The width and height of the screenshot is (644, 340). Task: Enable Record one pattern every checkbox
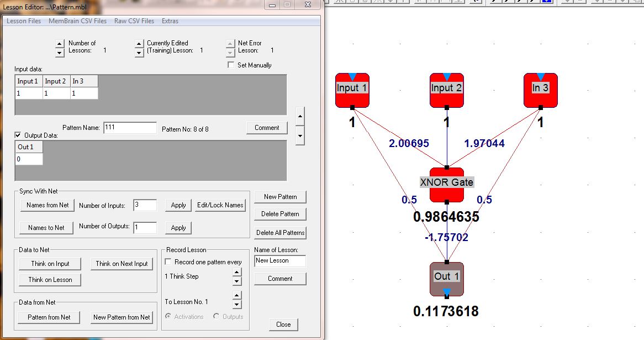point(168,262)
